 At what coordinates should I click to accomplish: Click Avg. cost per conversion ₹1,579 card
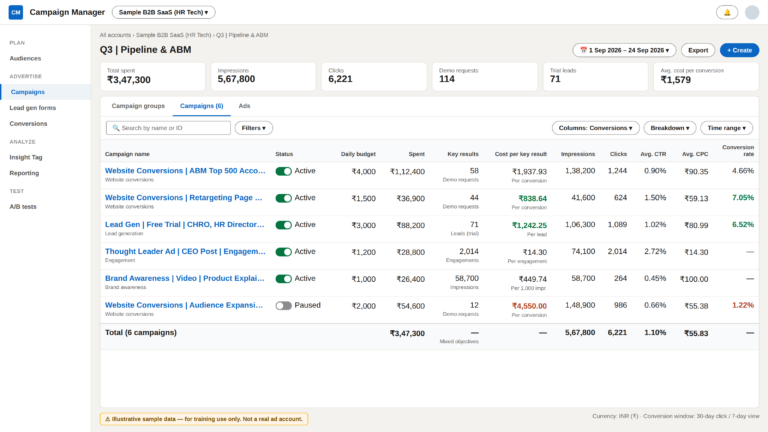coord(706,76)
